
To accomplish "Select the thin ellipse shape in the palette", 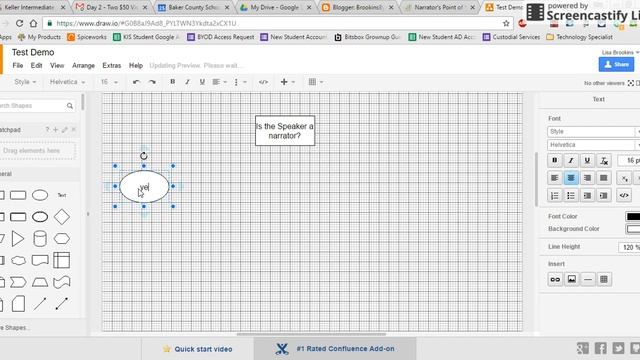I will point(40,195).
